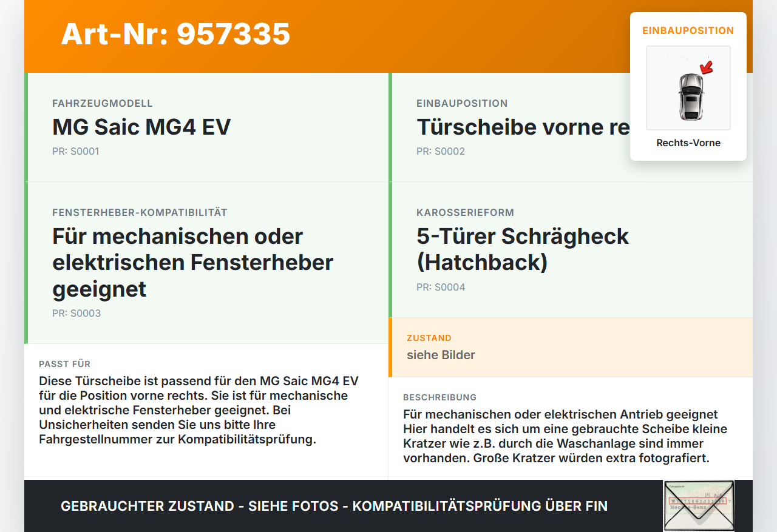
Task: Click the car position diagram thumbnail
Action: click(688, 88)
